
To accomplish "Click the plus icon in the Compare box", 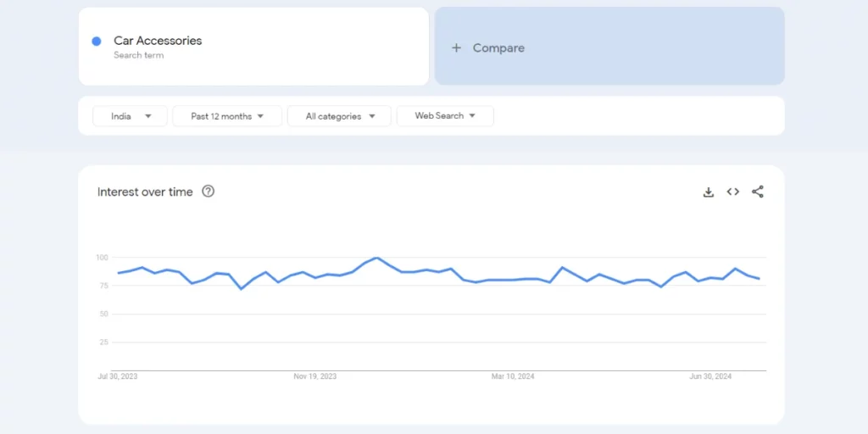I will click(456, 48).
